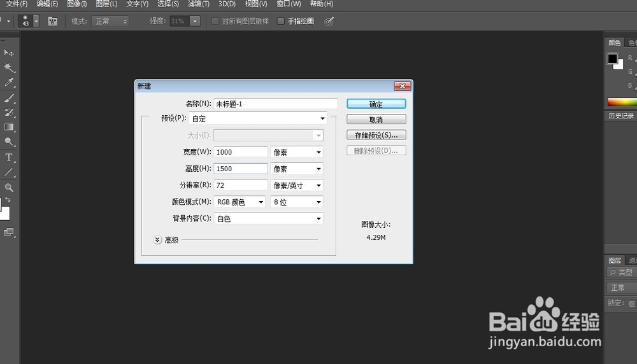The height and width of the screenshot is (364, 637).
Task: Open the tool preset picker arrow
Action: pos(8,21)
